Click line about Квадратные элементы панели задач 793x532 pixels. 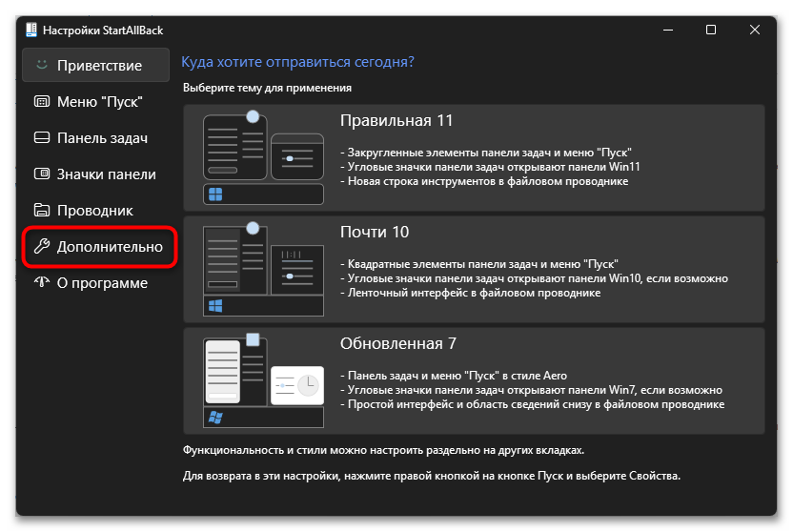coord(478,264)
